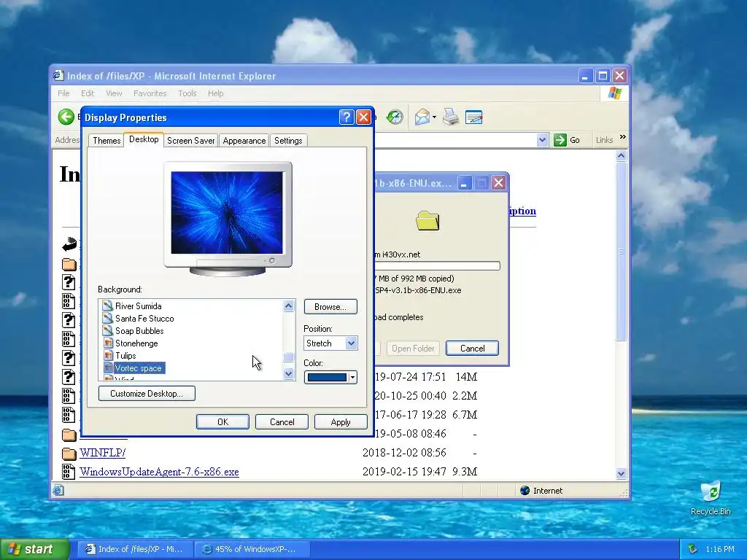Switch to Index of /files/XP taskbar button
This screenshot has width=747, height=560.
coord(135,549)
